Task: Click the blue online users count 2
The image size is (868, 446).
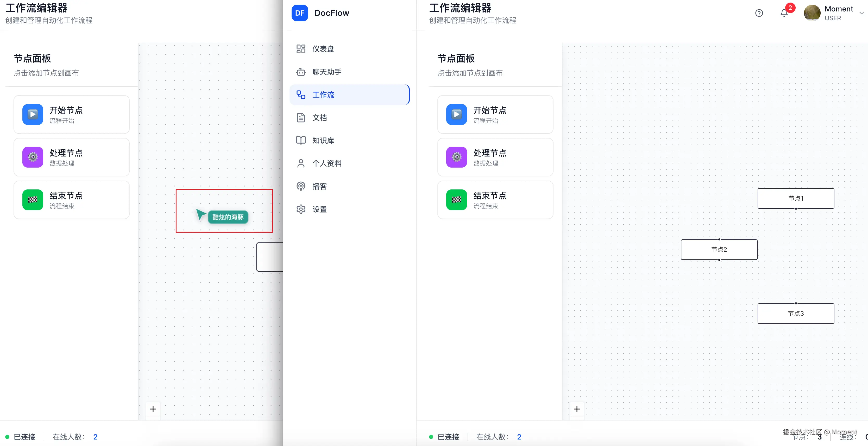Action: [x=519, y=437]
